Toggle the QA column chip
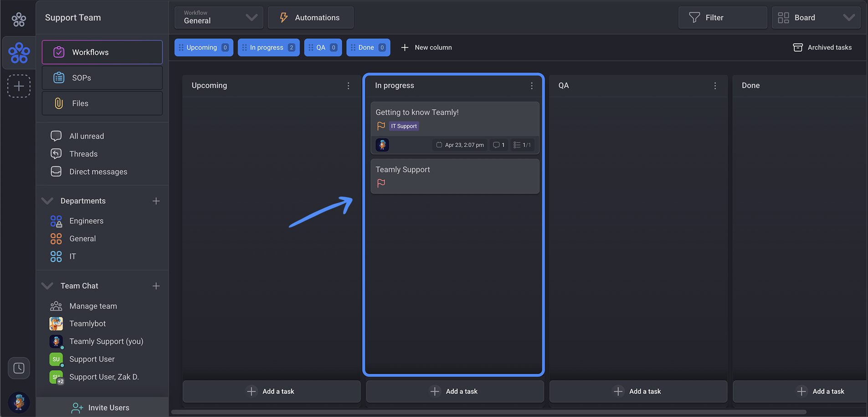The width and height of the screenshot is (868, 417). (323, 47)
